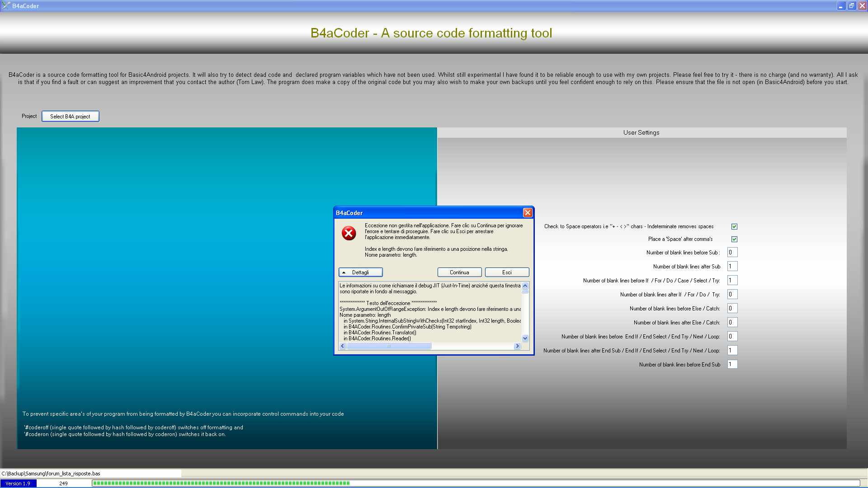Toggle Place a Space after commas checkbox

click(x=734, y=239)
